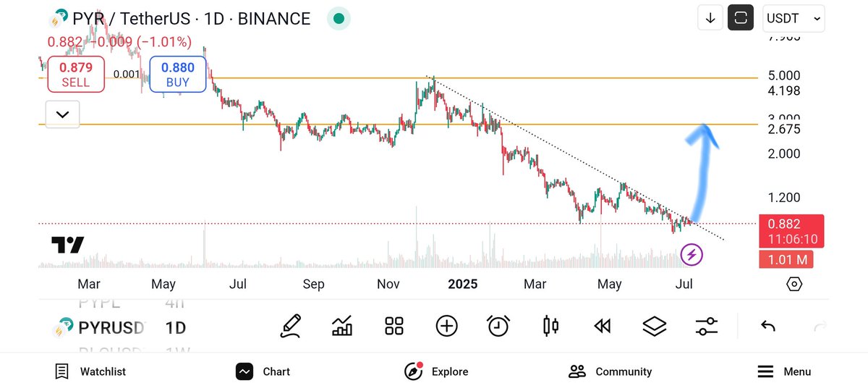The height and width of the screenshot is (391, 868).
Task: Tap the purple lightning bolt icon
Action: (x=692, y=255)
